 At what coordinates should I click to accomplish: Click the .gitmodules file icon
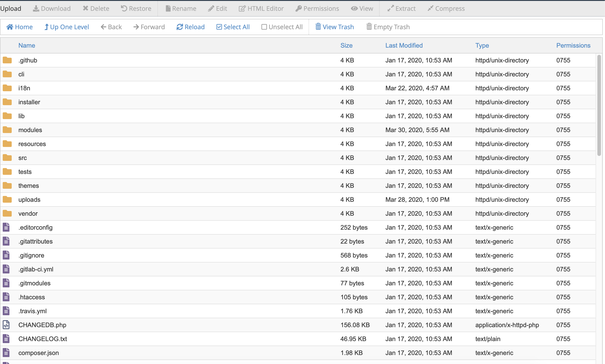click(x=6, y=283)
